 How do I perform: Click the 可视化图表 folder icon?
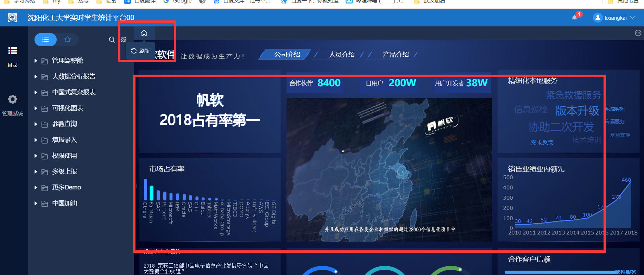[45, 109]
